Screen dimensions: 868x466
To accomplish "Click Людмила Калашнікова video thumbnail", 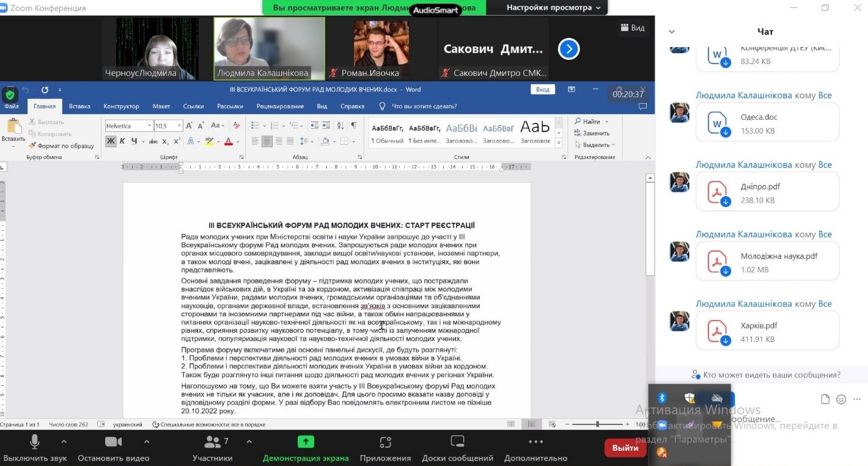I will click(x=269, y=48).
